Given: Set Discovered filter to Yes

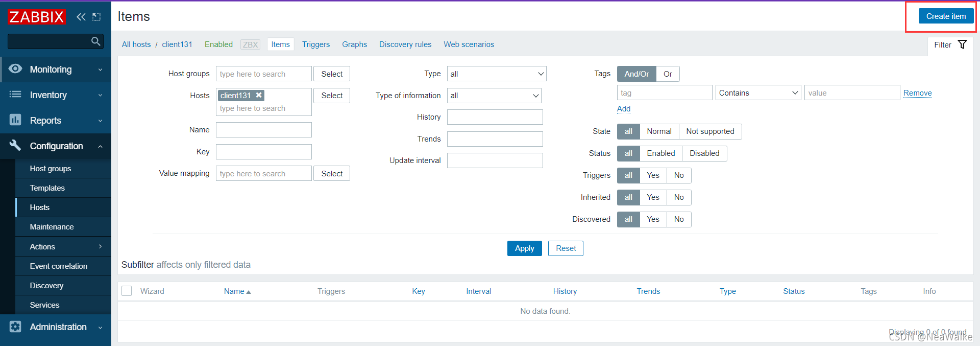Looking at the screenshot, I should pos(653,219).
